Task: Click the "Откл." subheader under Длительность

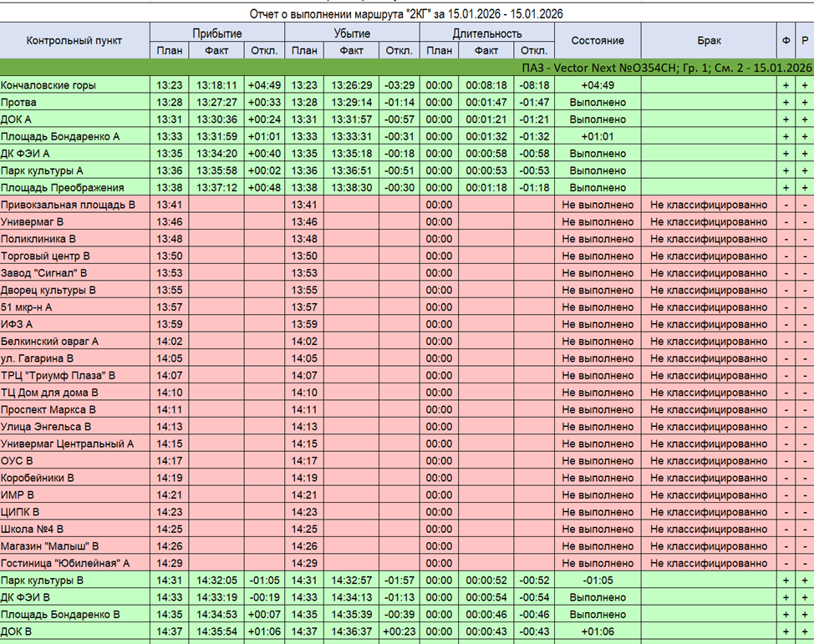Action: [x=534, y=51]
